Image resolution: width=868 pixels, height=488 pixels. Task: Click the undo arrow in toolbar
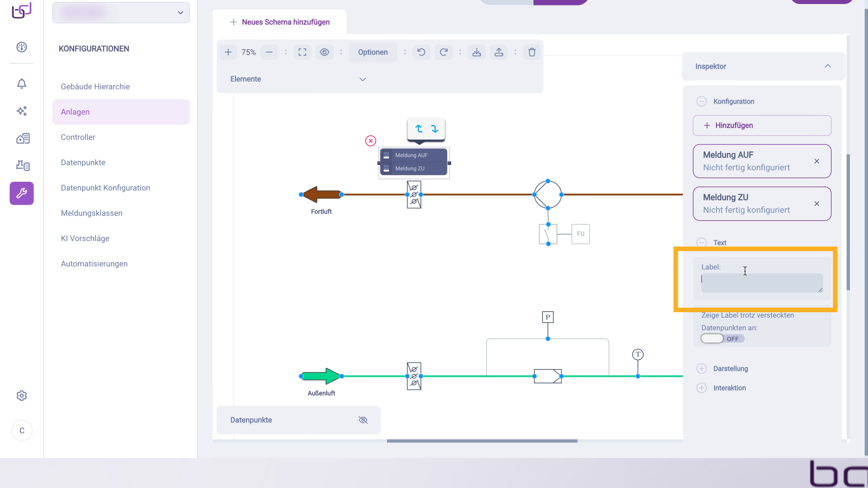point(421,52)
